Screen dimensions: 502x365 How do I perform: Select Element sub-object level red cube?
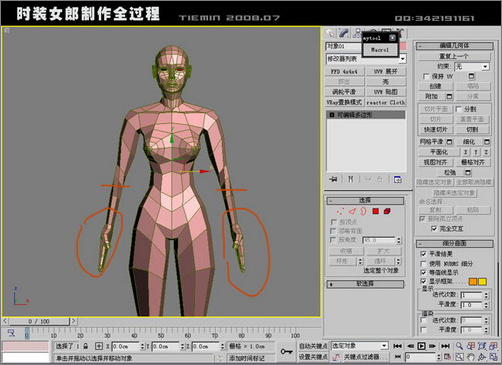pyautogui.click(x=387, y=211)
